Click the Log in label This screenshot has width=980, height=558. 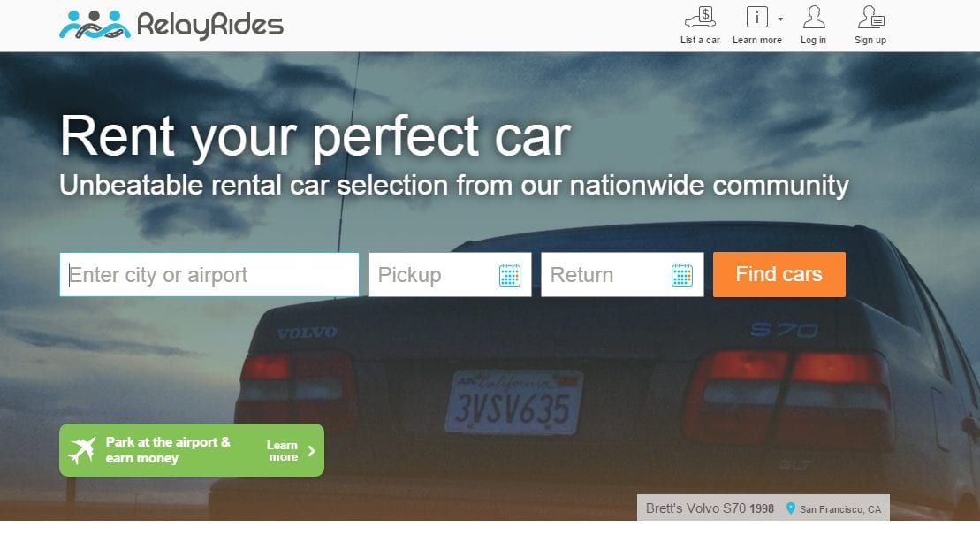click(x=813, y=40)
